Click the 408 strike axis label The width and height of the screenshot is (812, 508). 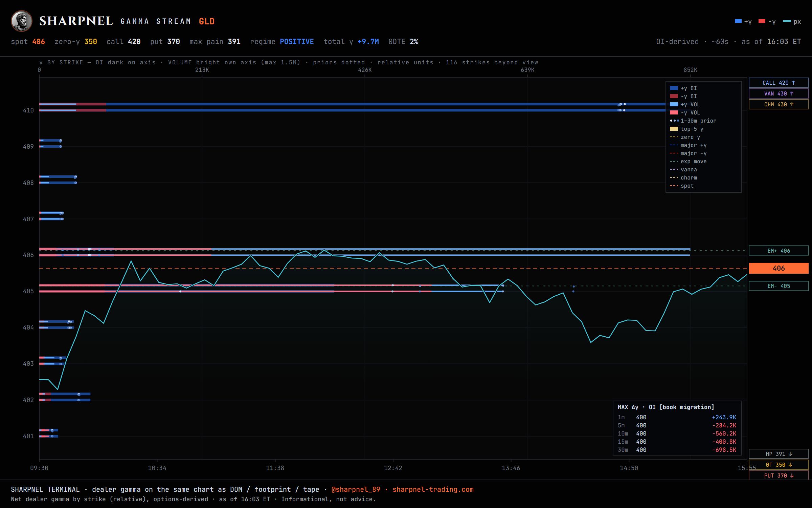[x=28, y=183]
